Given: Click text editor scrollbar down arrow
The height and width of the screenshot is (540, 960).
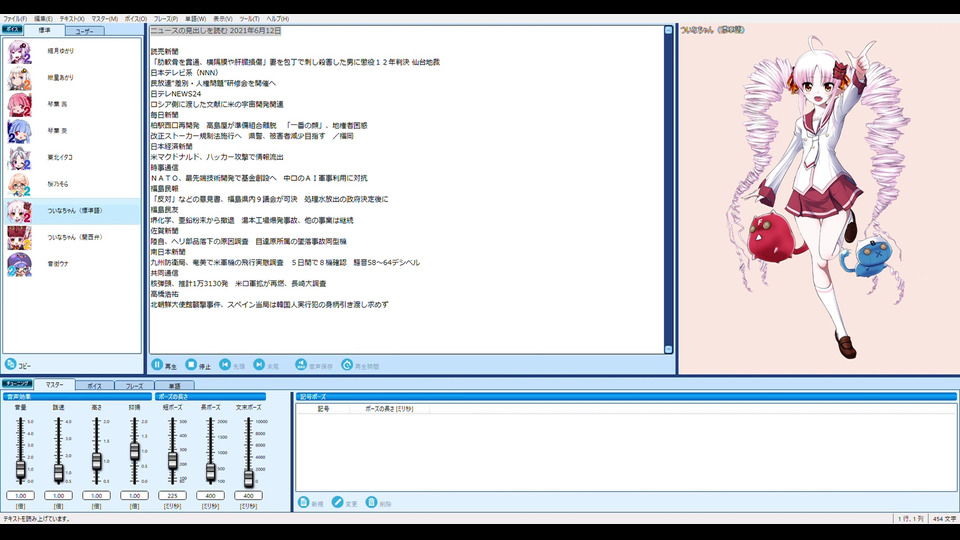Looking at the screenshot, I should pos(668,349).
